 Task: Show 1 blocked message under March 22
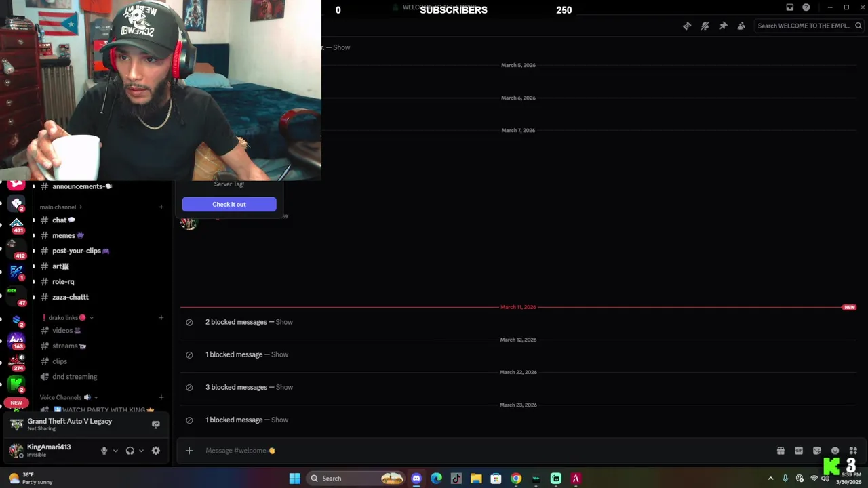pos(280,420)
